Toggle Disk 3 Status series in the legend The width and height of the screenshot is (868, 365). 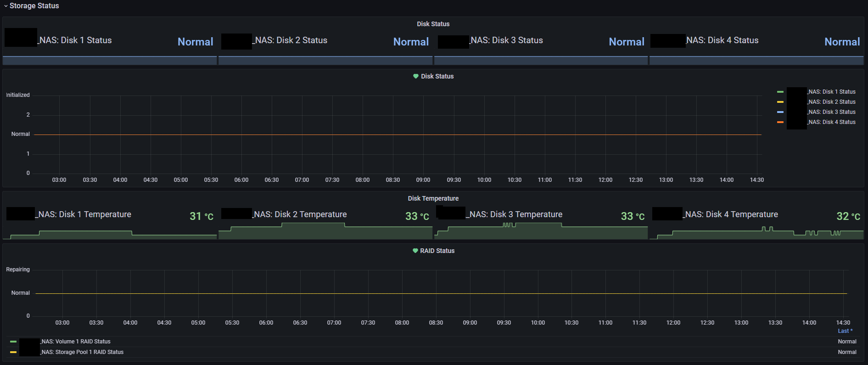point(831,112)
